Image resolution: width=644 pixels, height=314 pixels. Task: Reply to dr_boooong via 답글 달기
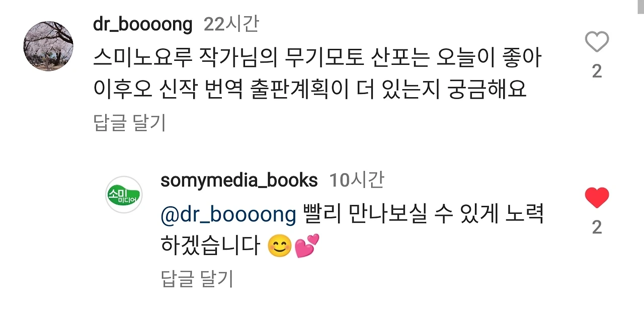coord(130,122)
